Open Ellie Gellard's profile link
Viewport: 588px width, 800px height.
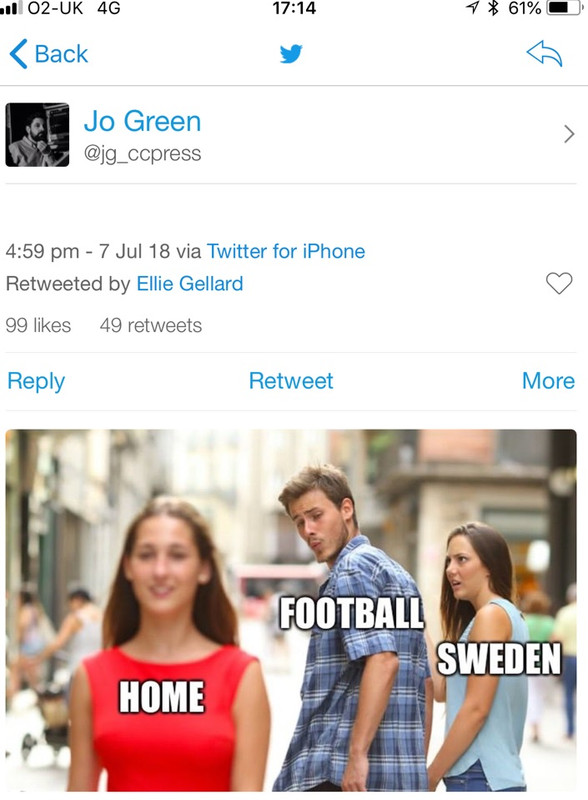click(190, 284)
